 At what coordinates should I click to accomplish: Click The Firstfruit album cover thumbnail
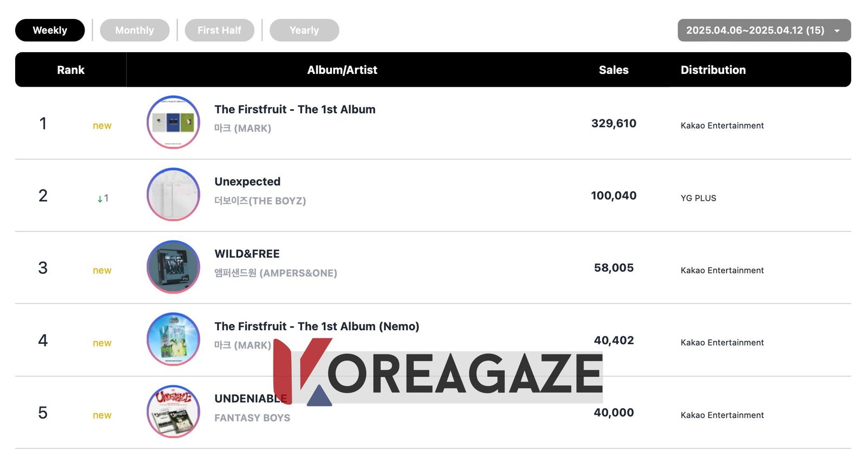click(x=173, y=122)
